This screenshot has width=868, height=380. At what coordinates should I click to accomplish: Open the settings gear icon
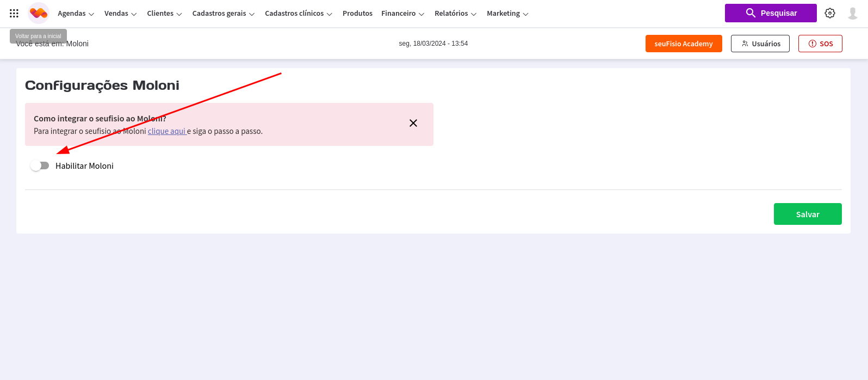point(830,13)
